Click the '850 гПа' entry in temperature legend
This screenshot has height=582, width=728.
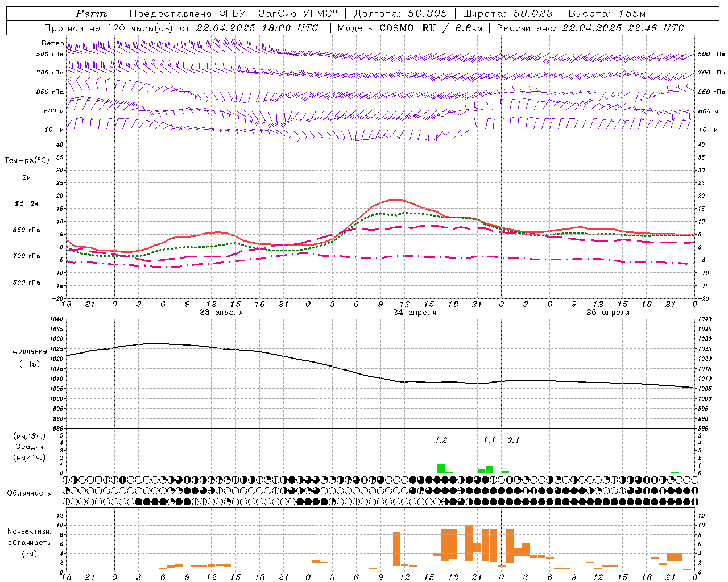coord(27,230)
